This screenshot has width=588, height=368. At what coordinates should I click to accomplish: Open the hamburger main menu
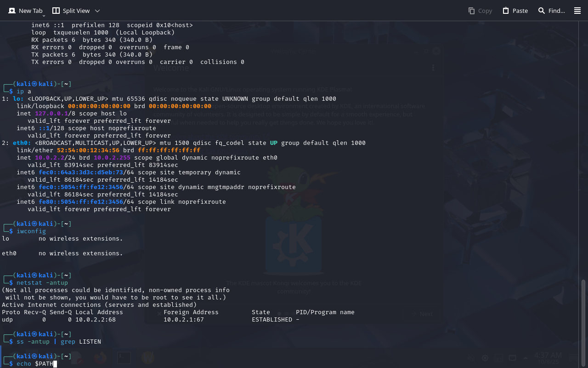click(577, 11)
